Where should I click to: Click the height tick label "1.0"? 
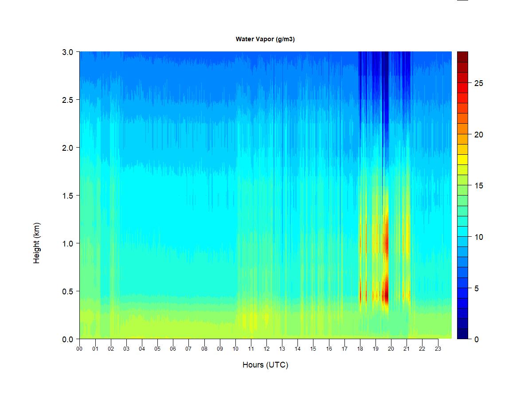(x=67, y=243)
